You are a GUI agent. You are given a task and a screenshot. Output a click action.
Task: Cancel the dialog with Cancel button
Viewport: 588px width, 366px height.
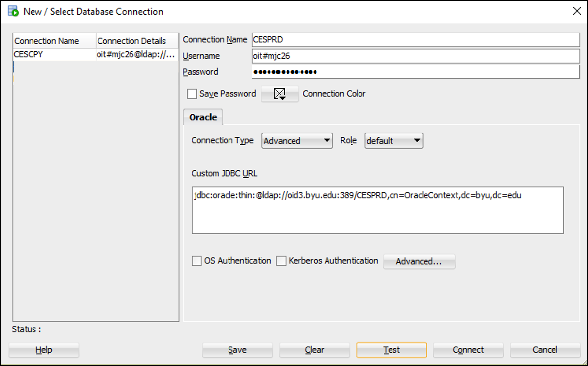(545, 350)
